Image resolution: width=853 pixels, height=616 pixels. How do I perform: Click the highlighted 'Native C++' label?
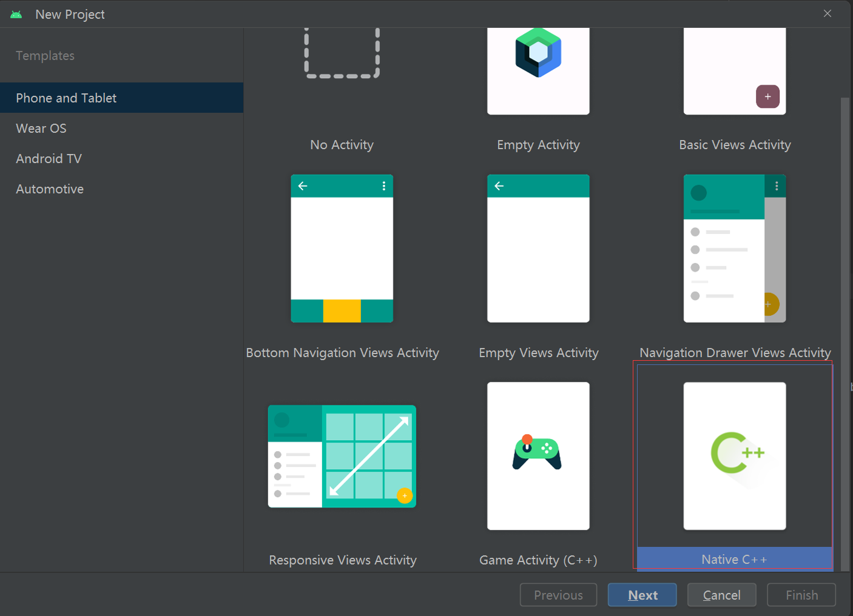click(x=734, y=560)
